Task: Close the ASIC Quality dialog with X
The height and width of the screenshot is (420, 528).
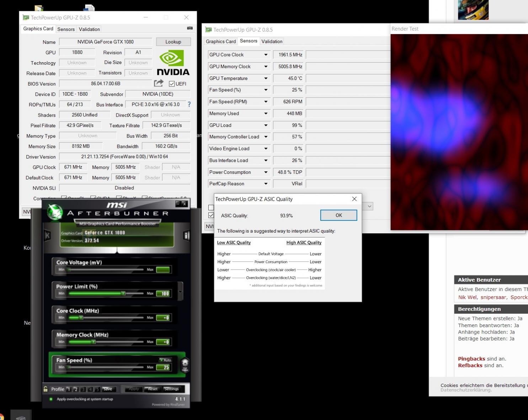Action: coord(354,199)
